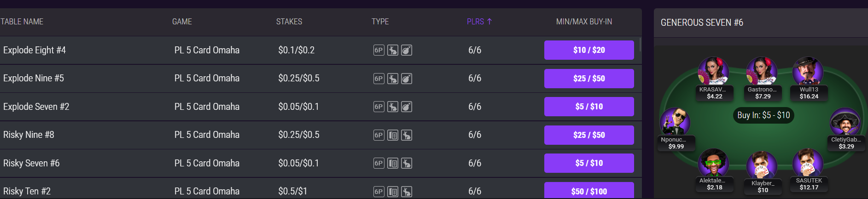
Task: Sort tables by the Stakes column header
Action: pyautogui.click(x=289, y=22)
